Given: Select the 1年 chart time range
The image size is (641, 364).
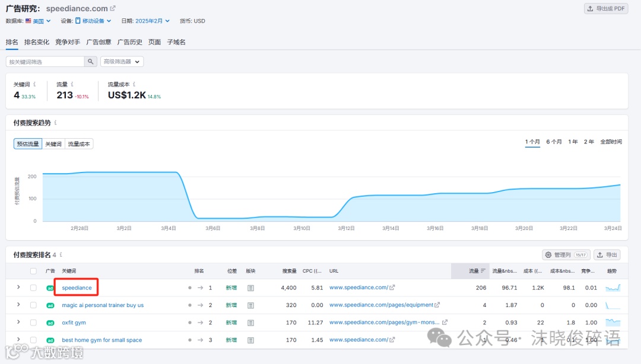Looking at the screenshot, I should click(573, 142).
